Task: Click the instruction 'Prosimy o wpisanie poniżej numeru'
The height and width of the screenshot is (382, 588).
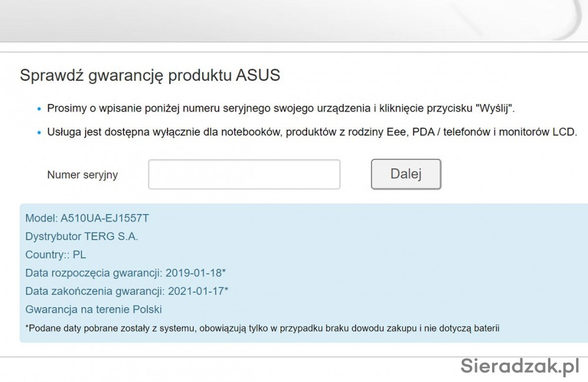Action: (281, 109)
